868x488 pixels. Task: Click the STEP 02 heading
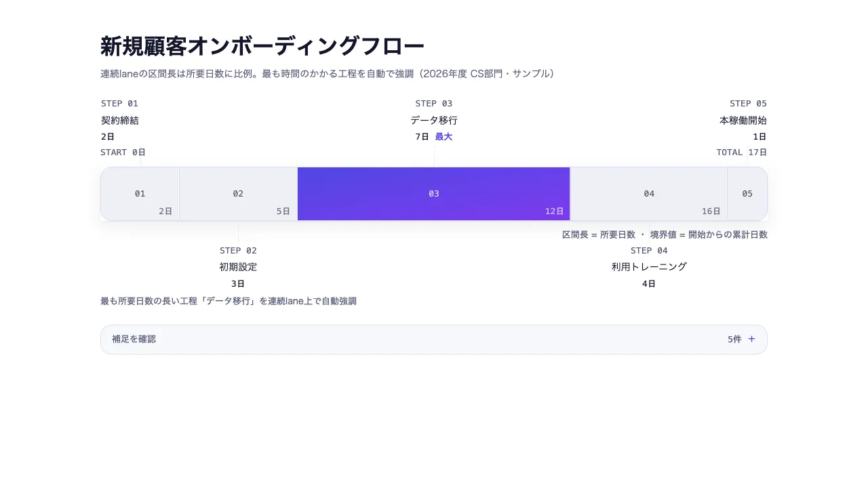click(238, 251)
